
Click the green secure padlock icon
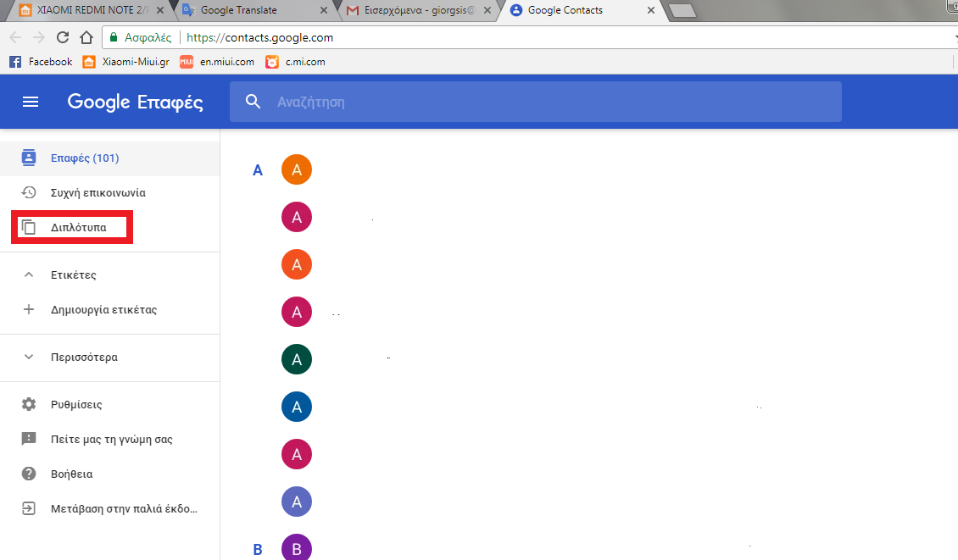tap(113, 37)
